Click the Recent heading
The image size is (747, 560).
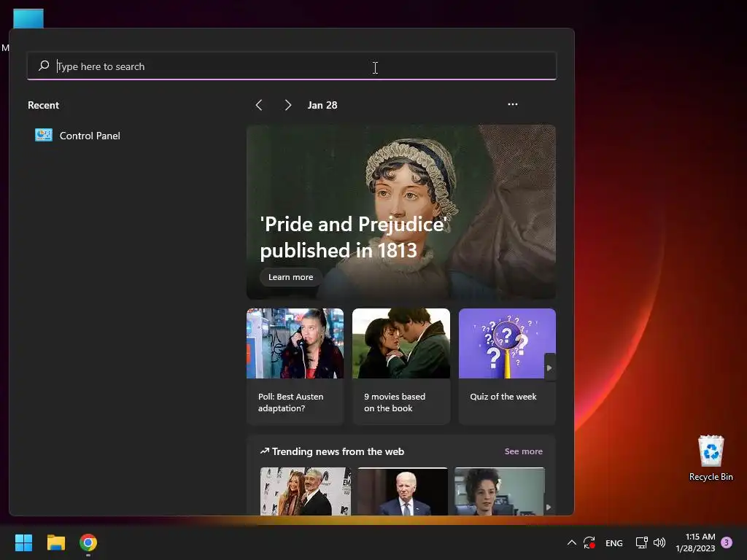click(x=43, y=105)
